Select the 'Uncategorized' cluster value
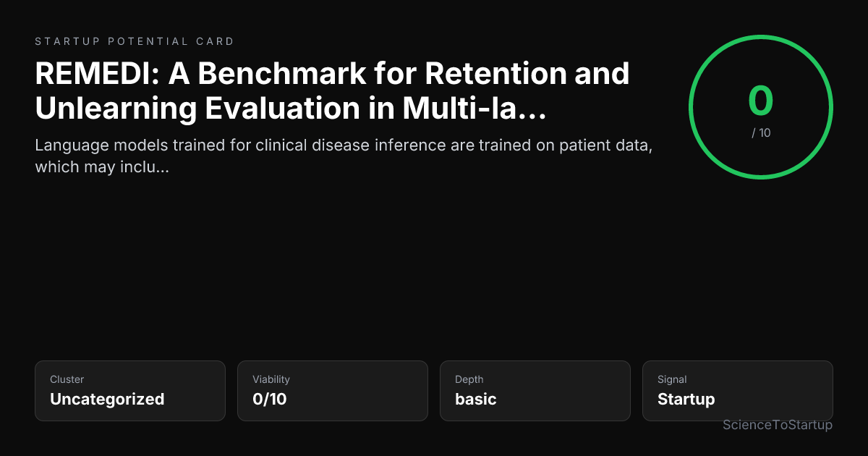Viewport: 868px width, 456px height. click(x=107, y=399)
